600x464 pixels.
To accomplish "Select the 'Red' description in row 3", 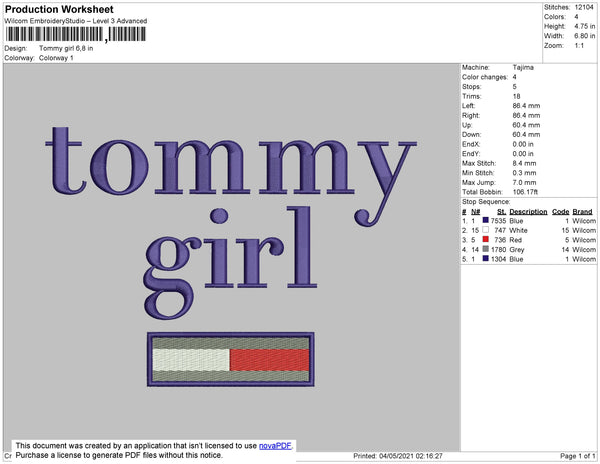I will (515, 240).
